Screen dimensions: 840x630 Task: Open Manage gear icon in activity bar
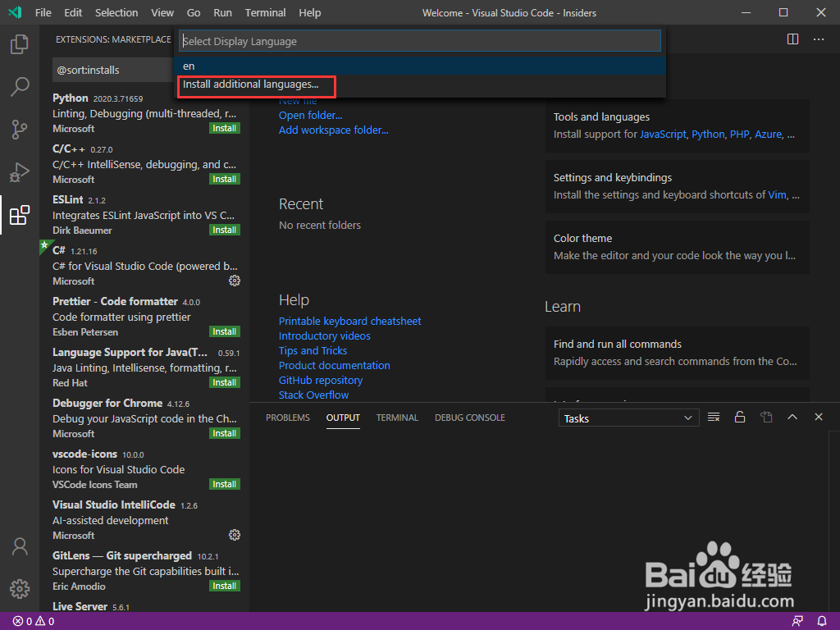coord(20,589)
